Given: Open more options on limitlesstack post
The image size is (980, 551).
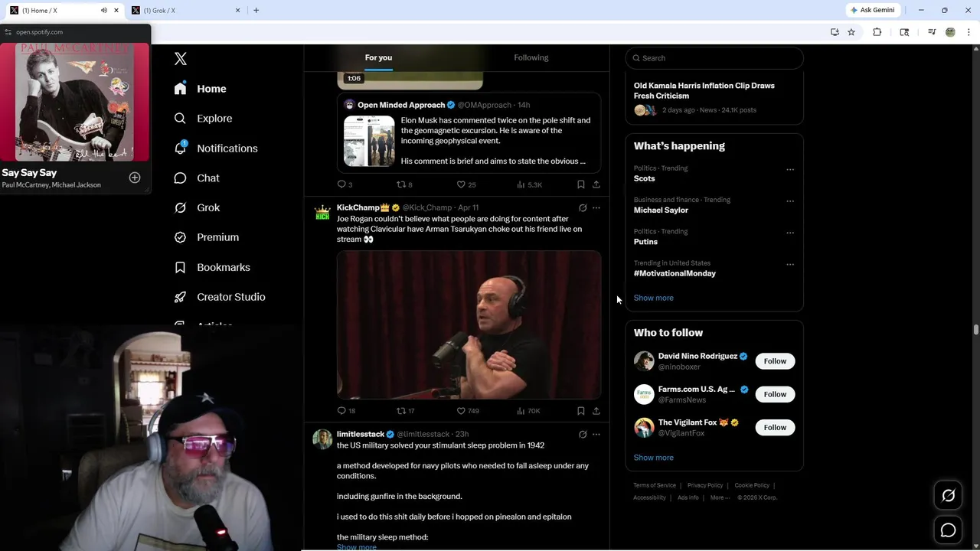Looking at the screenshot, I should click(596, 435).
